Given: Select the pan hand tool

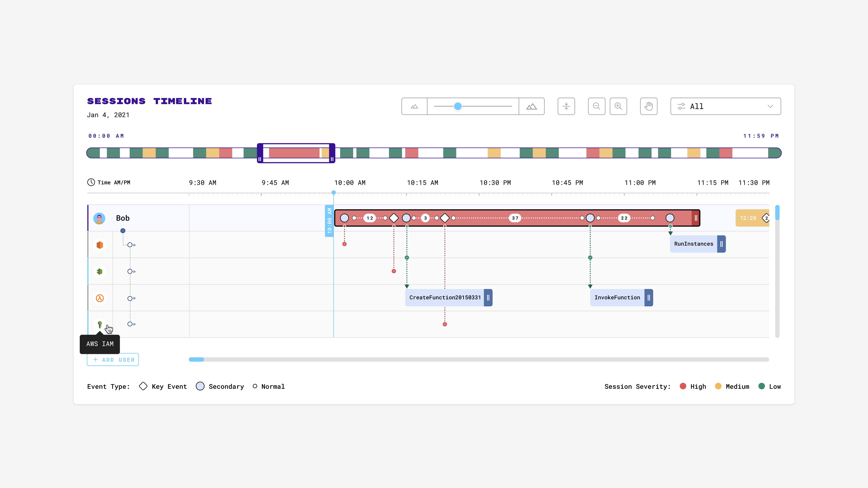Looking at the screenshot, I should tap(649, 106).
